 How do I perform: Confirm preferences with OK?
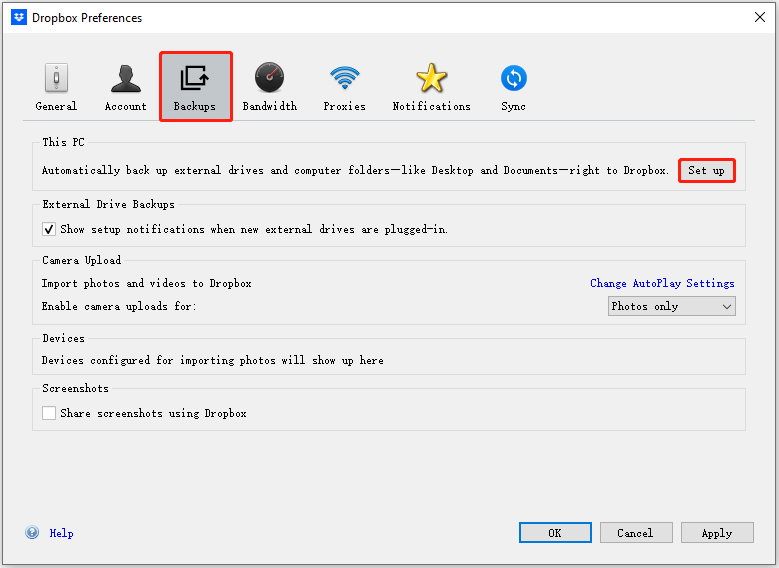(x=555, y=533)
